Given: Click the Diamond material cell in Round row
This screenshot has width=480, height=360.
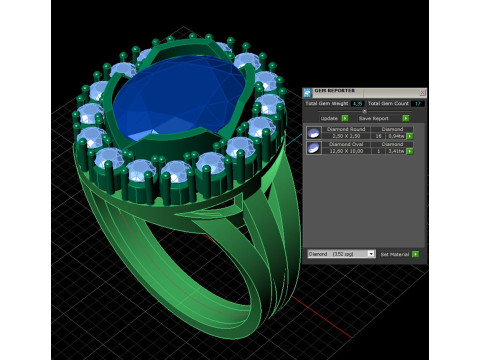Looking at the screenshot, I should 392,129.
